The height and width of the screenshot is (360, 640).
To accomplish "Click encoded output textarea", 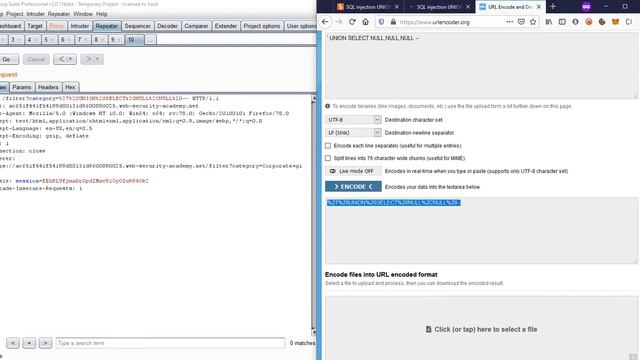I will coord(481,231).
